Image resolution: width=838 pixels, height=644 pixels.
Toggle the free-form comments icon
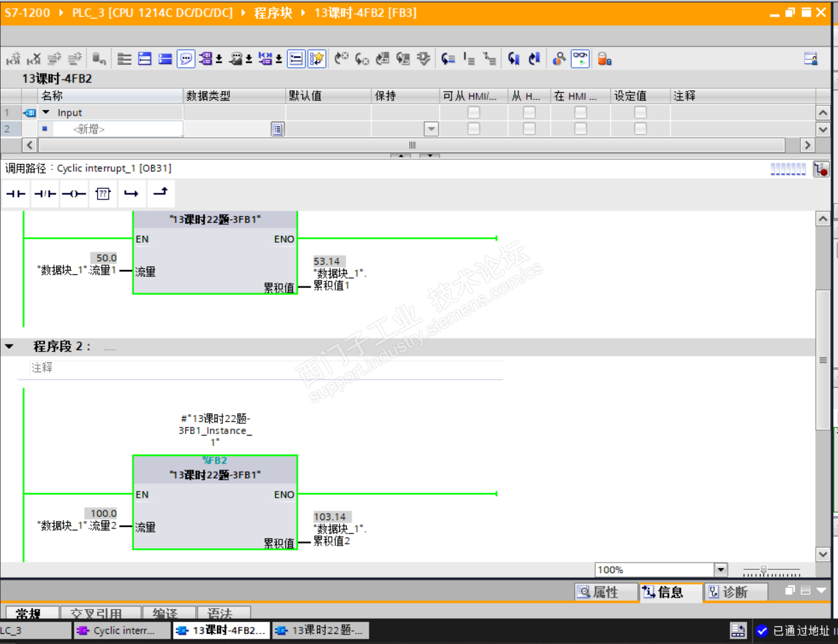coord(296,59)
